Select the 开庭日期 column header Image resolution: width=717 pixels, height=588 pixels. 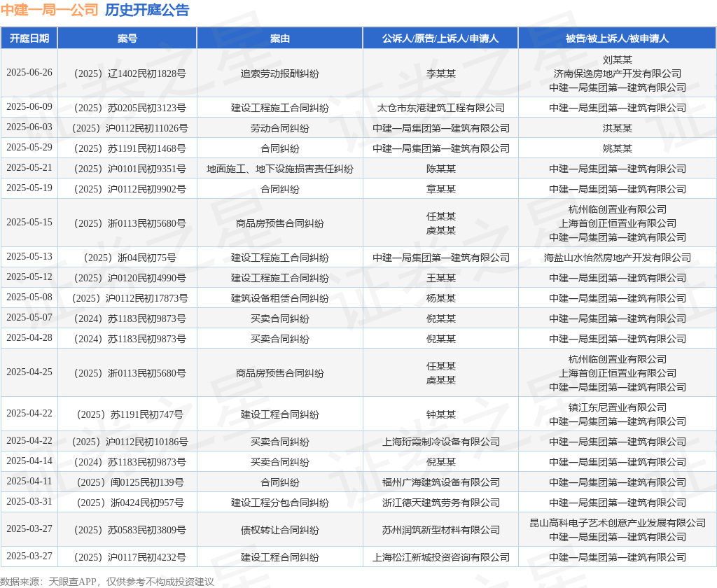(29, 38)
